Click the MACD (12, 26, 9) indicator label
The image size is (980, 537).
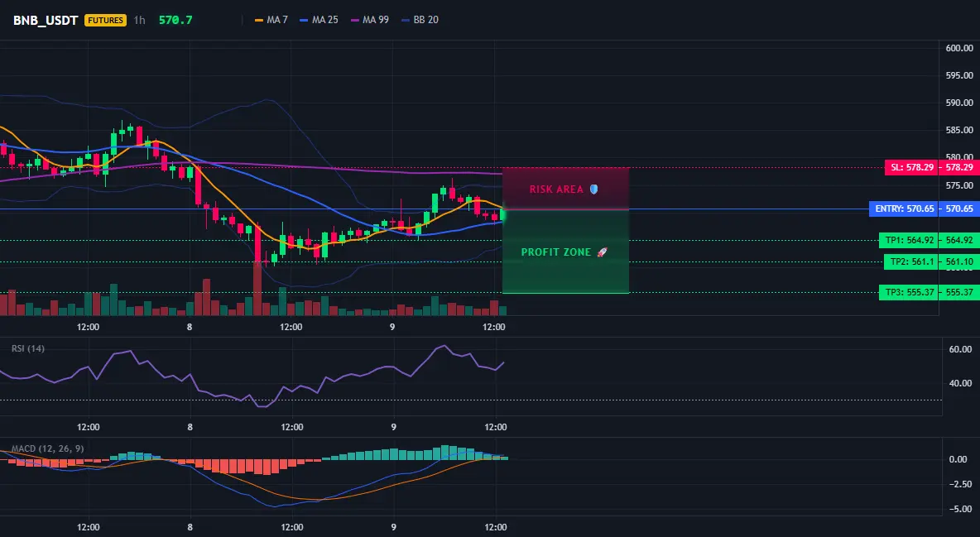point(47,448)
